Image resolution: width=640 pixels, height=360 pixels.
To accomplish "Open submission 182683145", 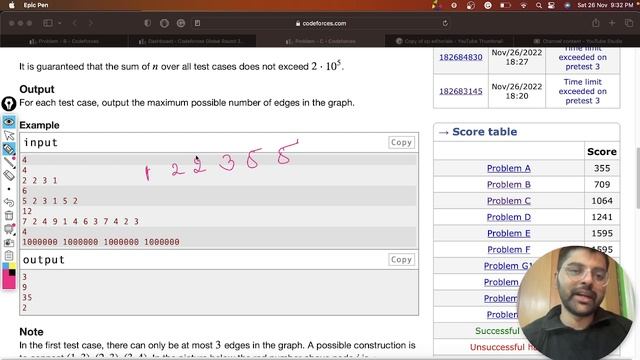I will [460, 91].
